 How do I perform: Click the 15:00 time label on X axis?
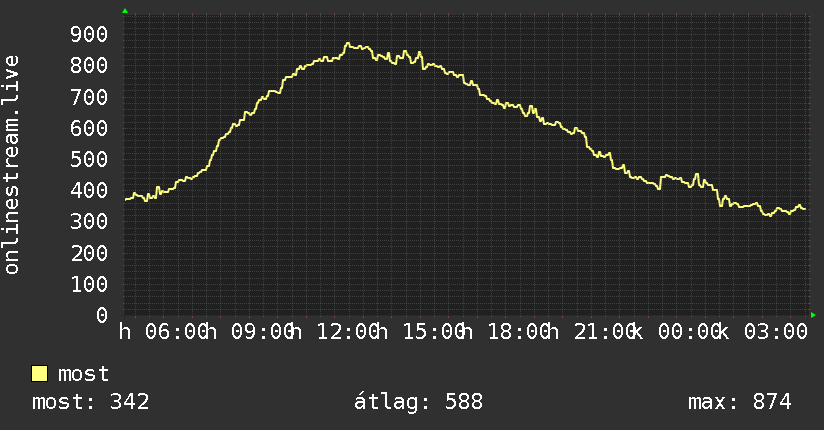pyautogui.click(x=434, y=332)
